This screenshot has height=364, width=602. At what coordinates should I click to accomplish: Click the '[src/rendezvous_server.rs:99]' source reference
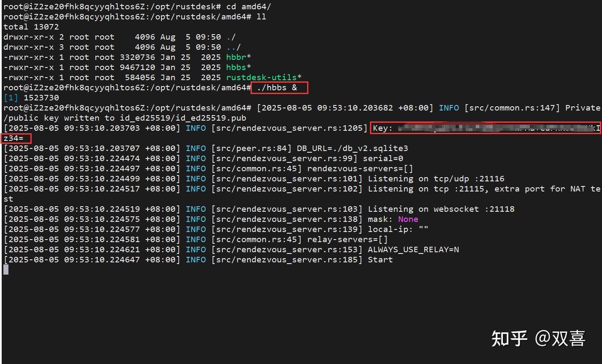coord(284,159)
